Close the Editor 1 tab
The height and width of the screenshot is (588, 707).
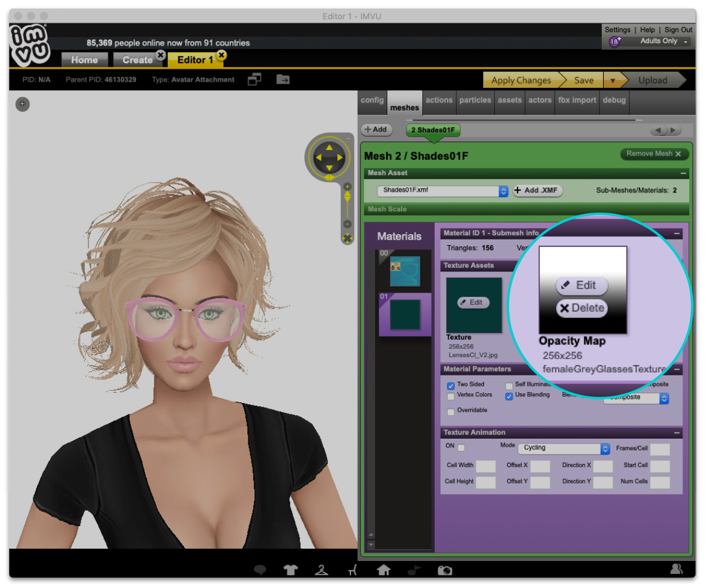tap(221, 55)
